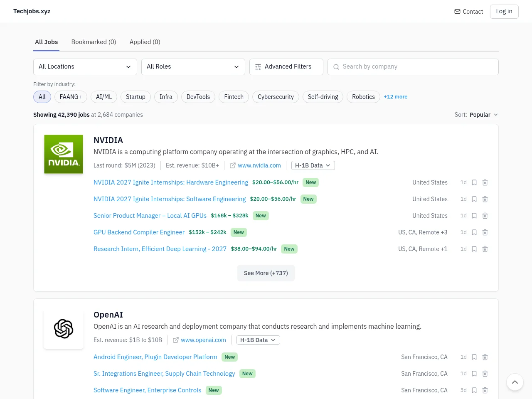
Task: Click the Contact menu item
Action: click(469, 12)
